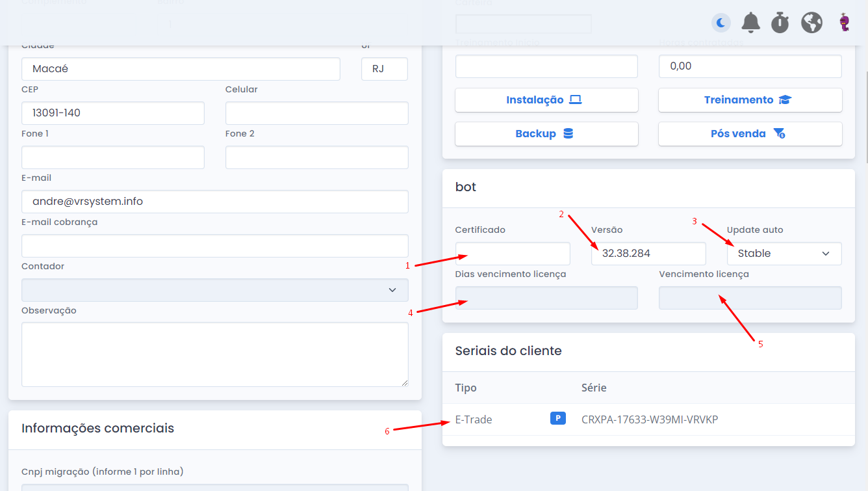Click the stopwatch timer icon
Screen dimensions: 868x491
780,23
